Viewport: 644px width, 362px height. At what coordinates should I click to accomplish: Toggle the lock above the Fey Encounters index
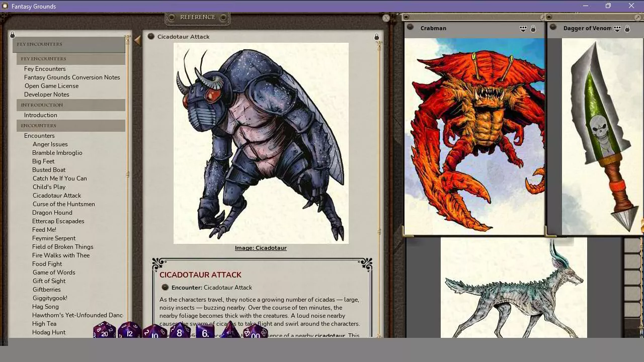[13, 35]
